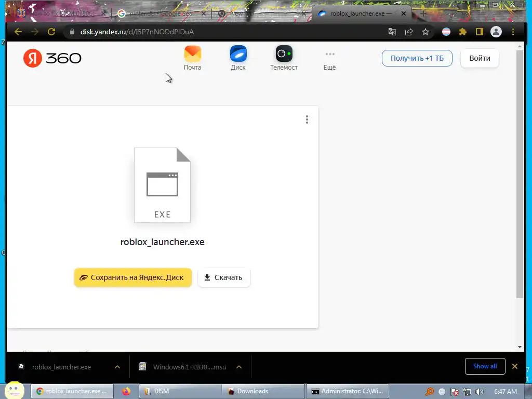Open the Windows6.1-KB30 msu download item

[183, 367]
